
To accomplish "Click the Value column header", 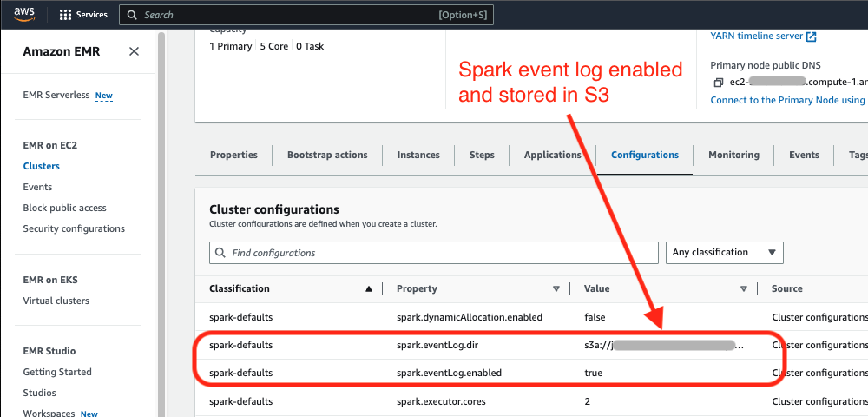I will pyautogui.click(x=597, y=288).
